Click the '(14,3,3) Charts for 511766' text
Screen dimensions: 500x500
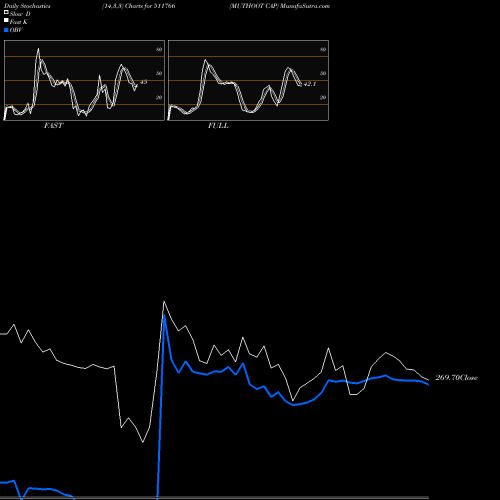[139, 6]
